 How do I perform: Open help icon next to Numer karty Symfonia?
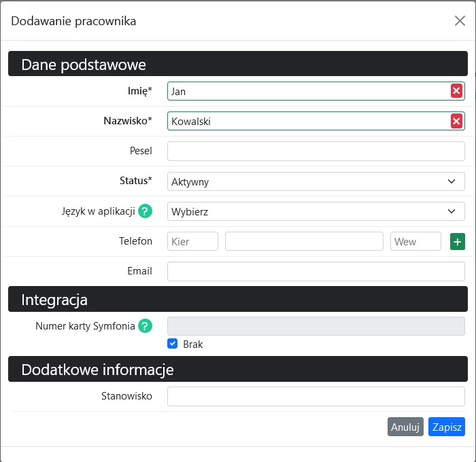[x=145, y=326]
